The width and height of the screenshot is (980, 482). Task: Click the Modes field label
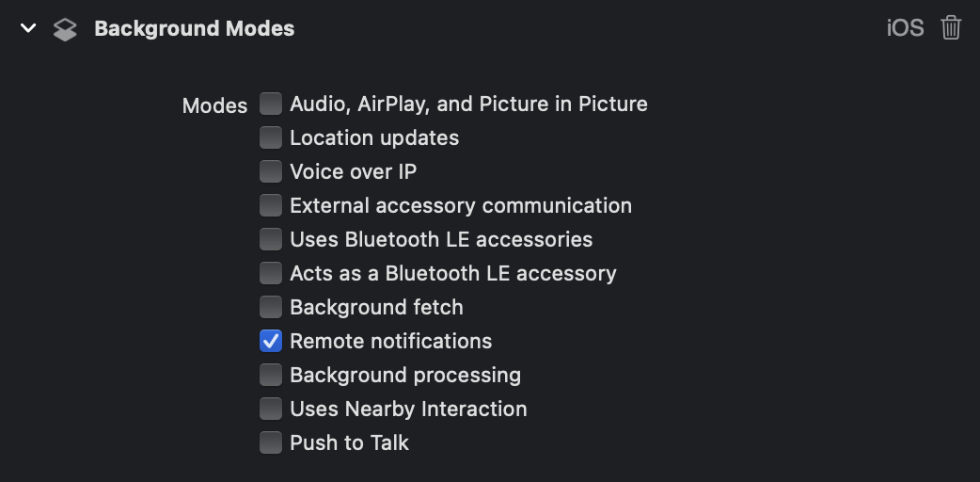click(x=215, y=105)
